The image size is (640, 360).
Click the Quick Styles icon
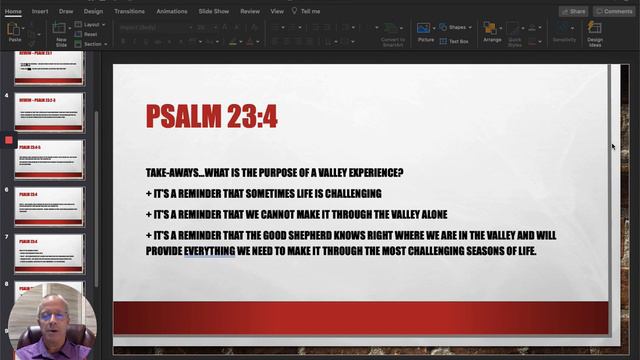(x=513, y=28)
